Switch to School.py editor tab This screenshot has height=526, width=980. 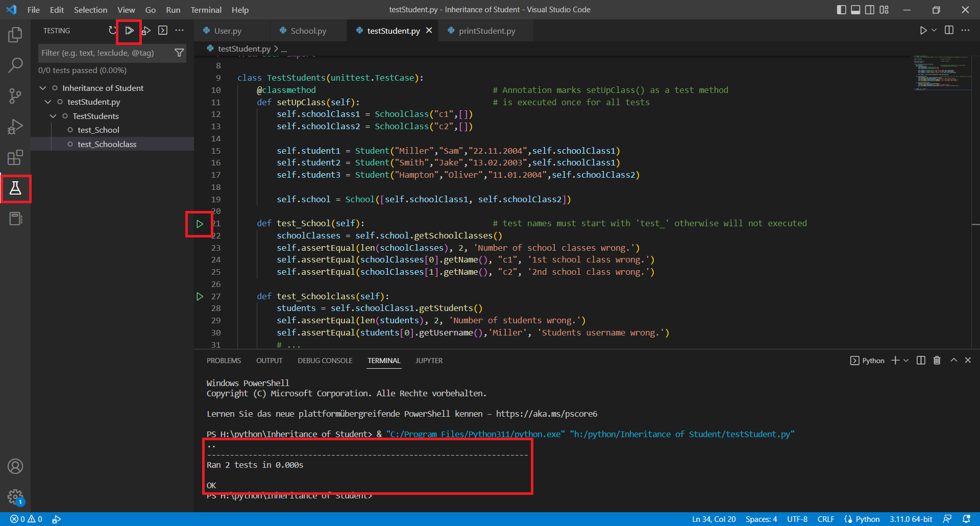308,31
